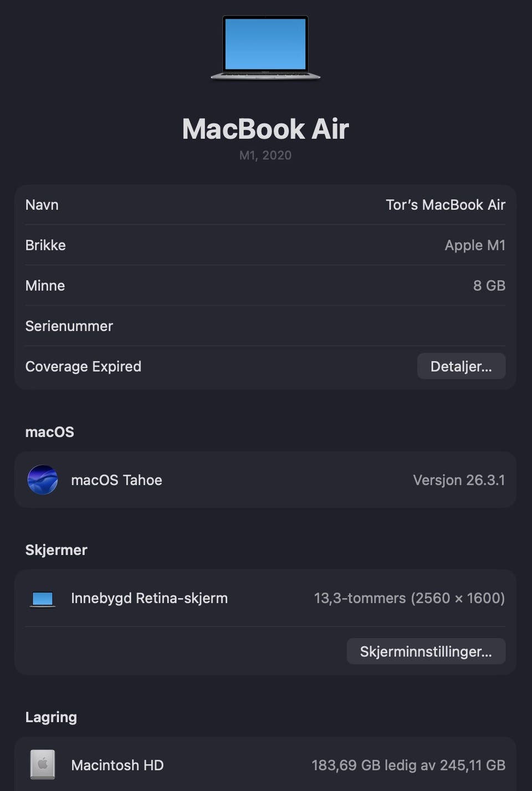Screen dimensions: 532x791
Task: Open Skjerminnstillinger... display settings
Action: (426, 651)
